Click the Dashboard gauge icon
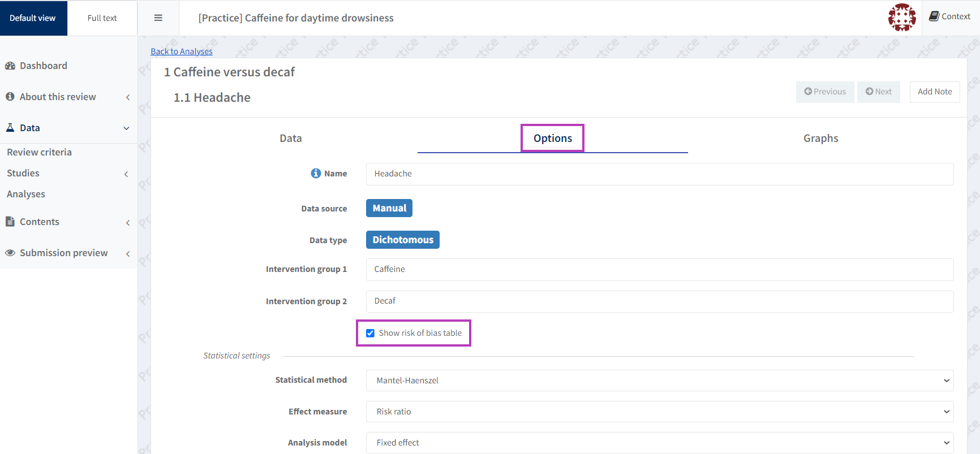Viewport: 980px width, 454px height. click(x=10, y=66)
